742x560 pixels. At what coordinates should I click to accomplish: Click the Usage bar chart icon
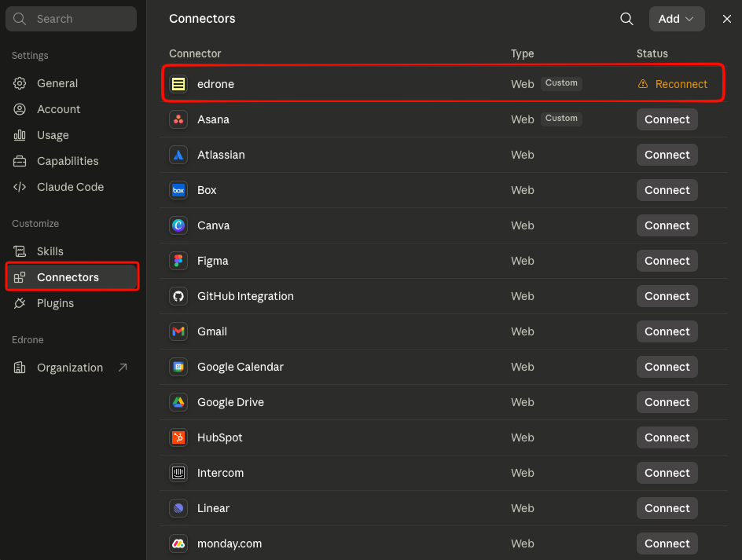pyautogui.click(x=20, y=135)
